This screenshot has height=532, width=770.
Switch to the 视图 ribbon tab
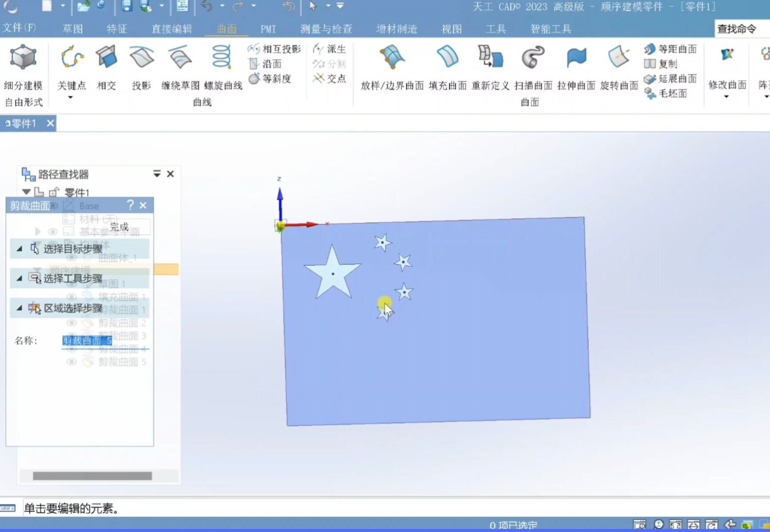(452, 29)
